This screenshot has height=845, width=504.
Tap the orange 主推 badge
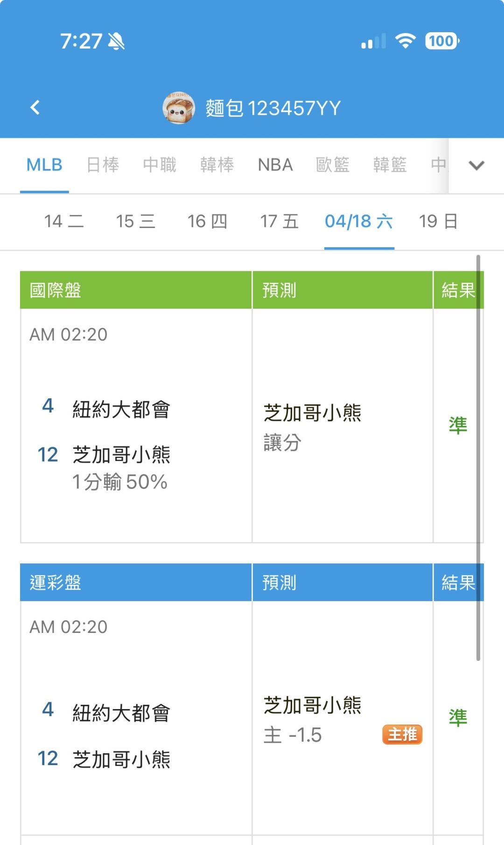point(402,734)
